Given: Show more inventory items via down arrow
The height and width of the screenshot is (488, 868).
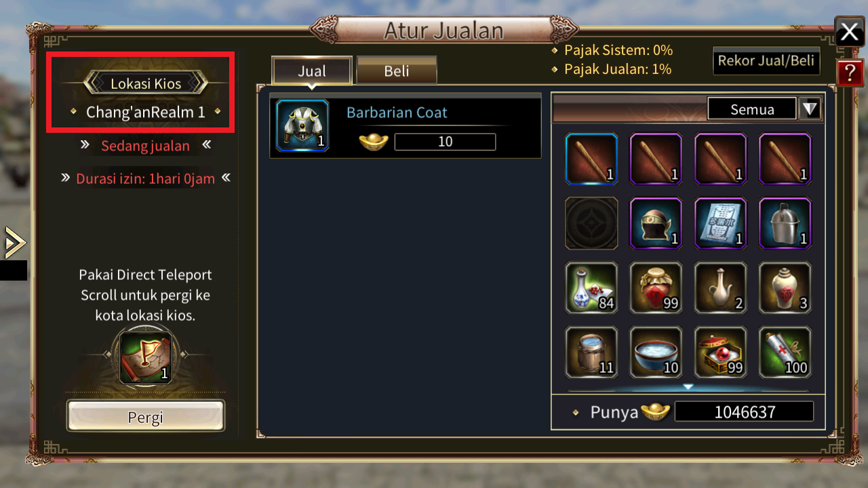Looking at the screenshot, I should click(688, 387).
